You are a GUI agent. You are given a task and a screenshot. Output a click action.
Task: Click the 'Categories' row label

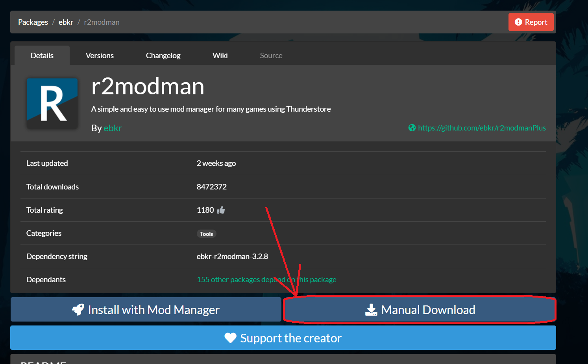point(44,233)
